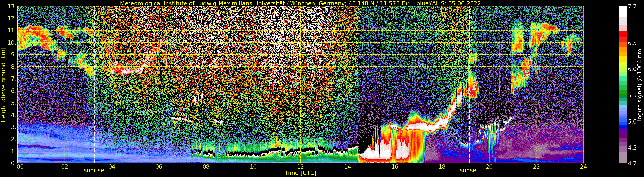Click the 6.5 tick label on the colorbar
Viewport: 644px width, 177px height.
[x=632, y=43]
